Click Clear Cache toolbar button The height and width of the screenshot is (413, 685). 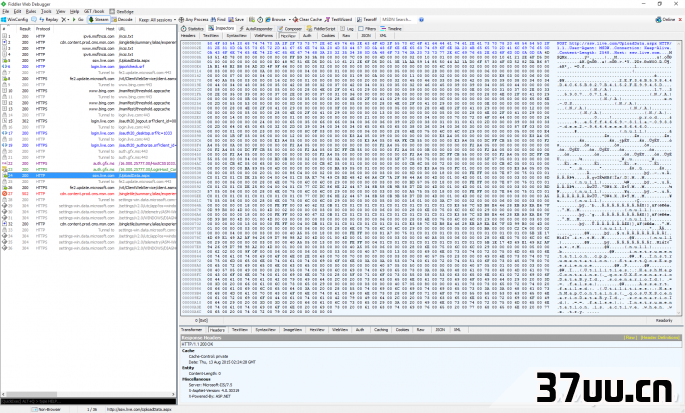[x=308, y=20]
